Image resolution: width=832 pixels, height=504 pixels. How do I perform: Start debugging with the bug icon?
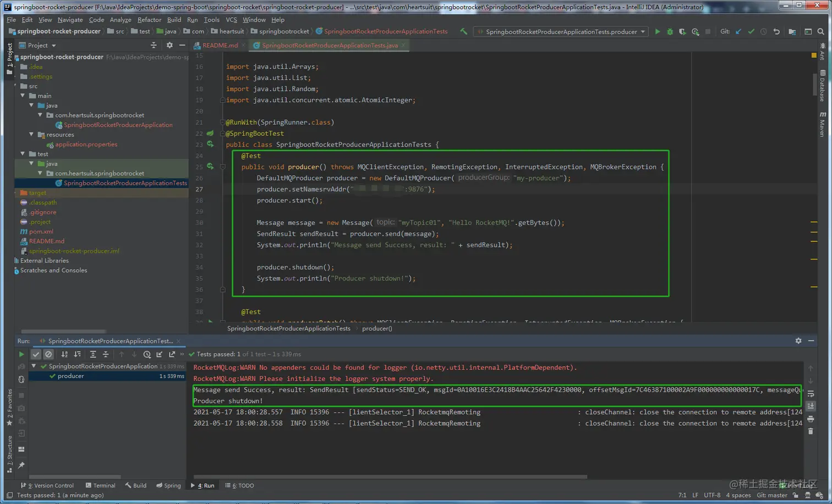[670, 31]
